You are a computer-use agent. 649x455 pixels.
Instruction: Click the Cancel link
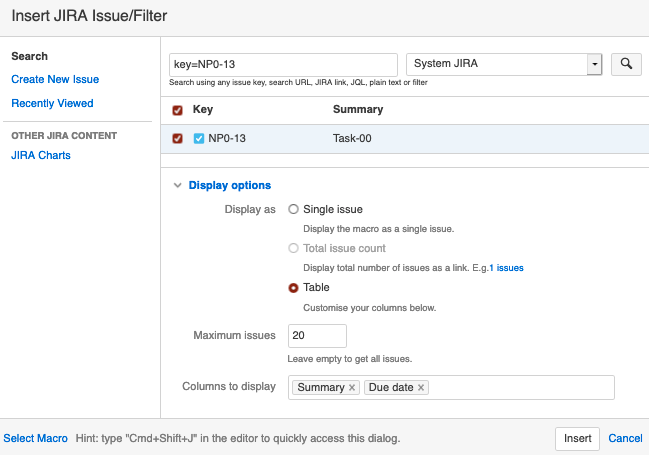625,438
